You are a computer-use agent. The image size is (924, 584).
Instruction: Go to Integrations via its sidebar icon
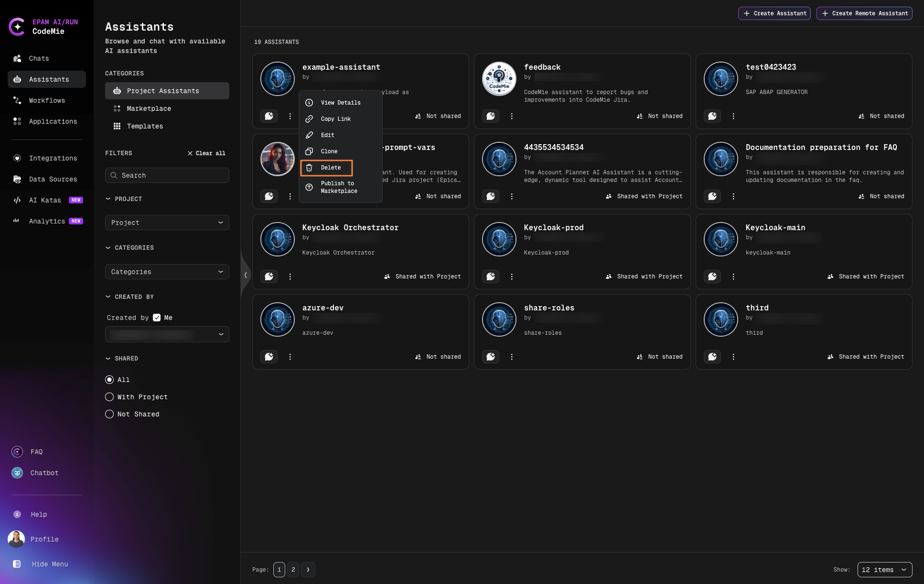(x=53, y=158)
